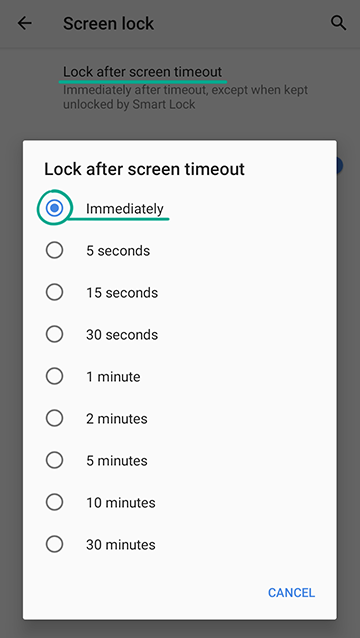Screen dimensions: 360x638
Task: Select the Immediately radio button
Action: pos(54,208)
